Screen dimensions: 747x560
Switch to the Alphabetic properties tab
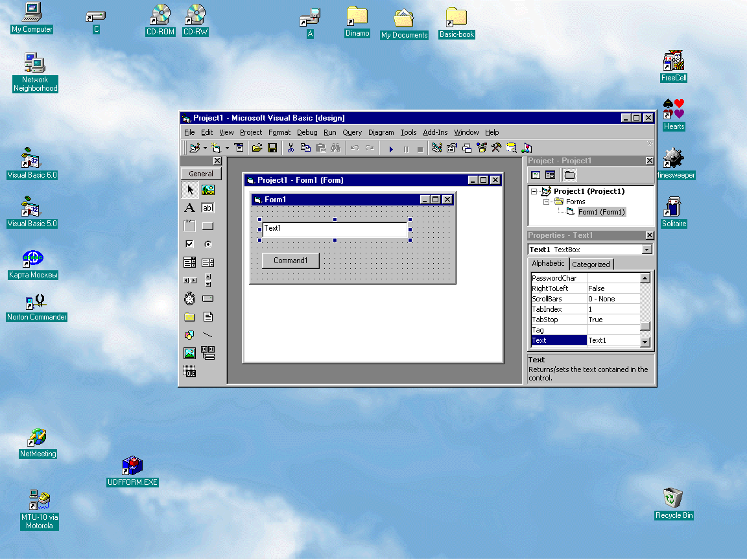[548, 263]
